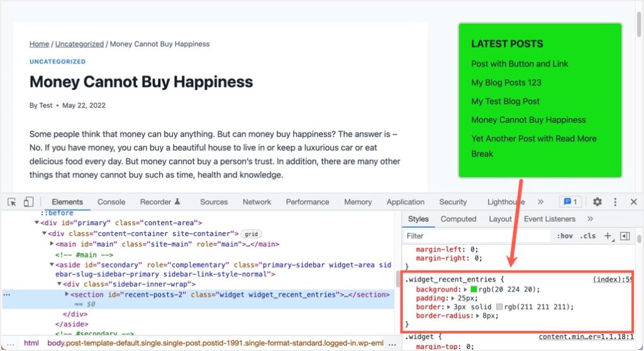Click the styles Filter input field
The height and width of the screenshot is (351, 644).
pyautogui.click(x=475, y=236)
